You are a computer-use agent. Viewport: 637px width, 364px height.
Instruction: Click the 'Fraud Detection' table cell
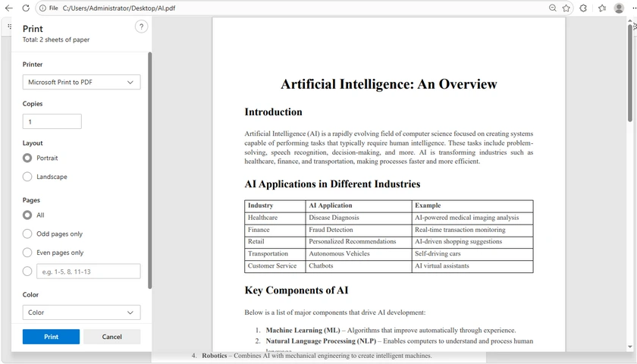pyautogui.click(x=359, y=230)
